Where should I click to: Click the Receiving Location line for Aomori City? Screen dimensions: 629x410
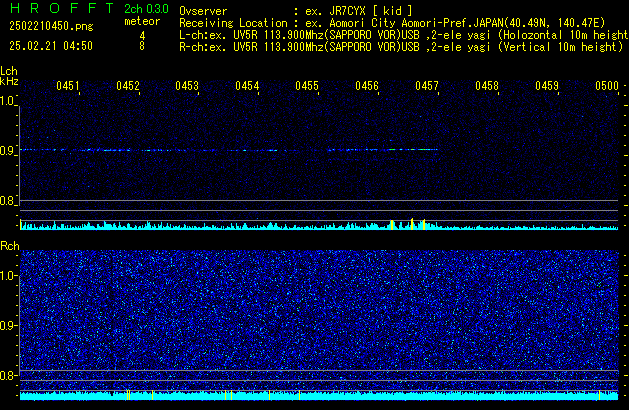click(392, 23)
